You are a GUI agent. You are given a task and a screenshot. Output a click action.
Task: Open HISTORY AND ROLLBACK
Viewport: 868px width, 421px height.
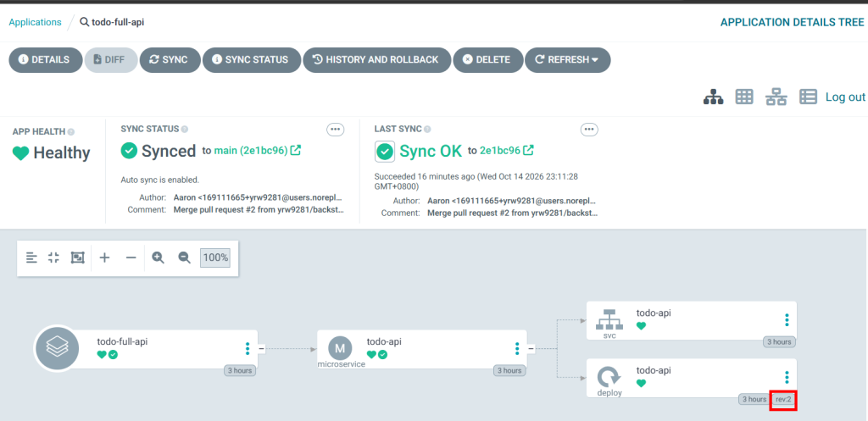tap(376, 60)
